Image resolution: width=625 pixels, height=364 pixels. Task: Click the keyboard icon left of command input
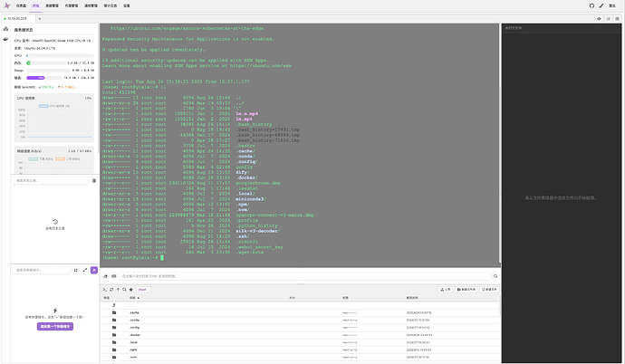[113, 276]
